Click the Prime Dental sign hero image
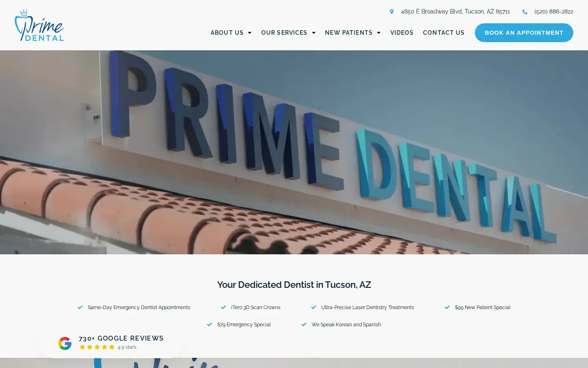Image resolution: width=588 pixels, height=368 pixels. pos(294,152)
